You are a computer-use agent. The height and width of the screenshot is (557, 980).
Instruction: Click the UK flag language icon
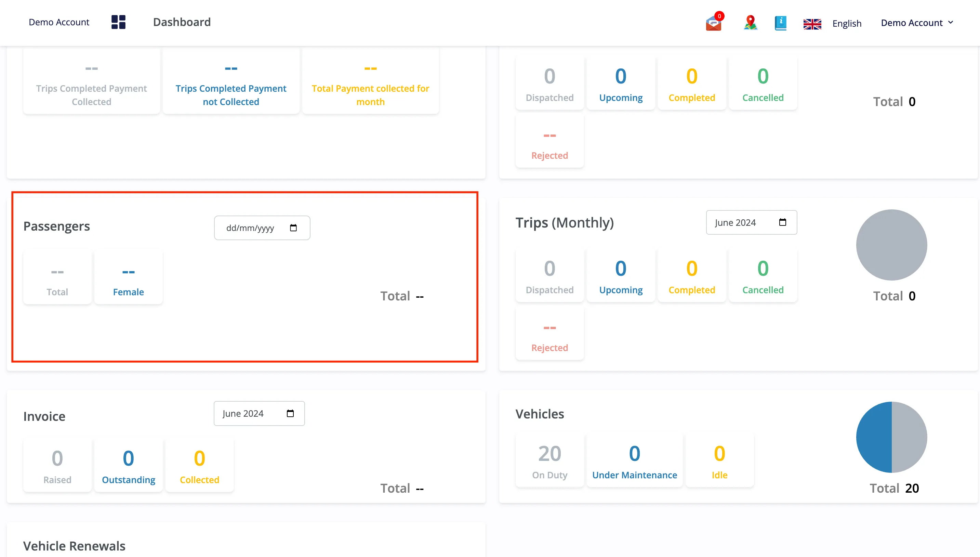(812, 24)
